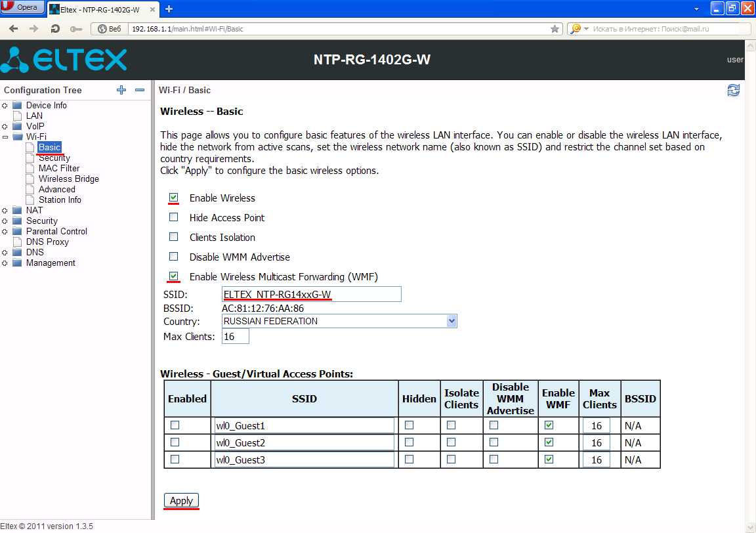Select the Eltex NTP-RG-1402G-W tab
The image size is (756, 533).
click(x=98, y=9)
